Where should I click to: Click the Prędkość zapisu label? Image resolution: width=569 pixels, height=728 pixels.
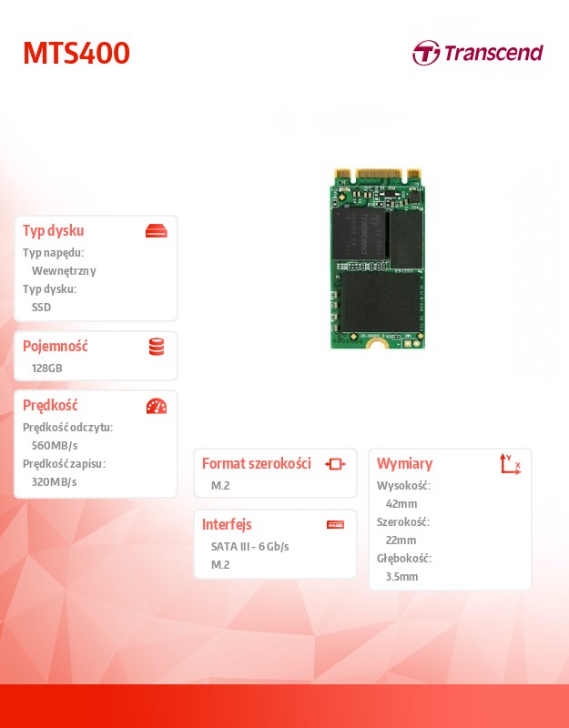(64, 464)
